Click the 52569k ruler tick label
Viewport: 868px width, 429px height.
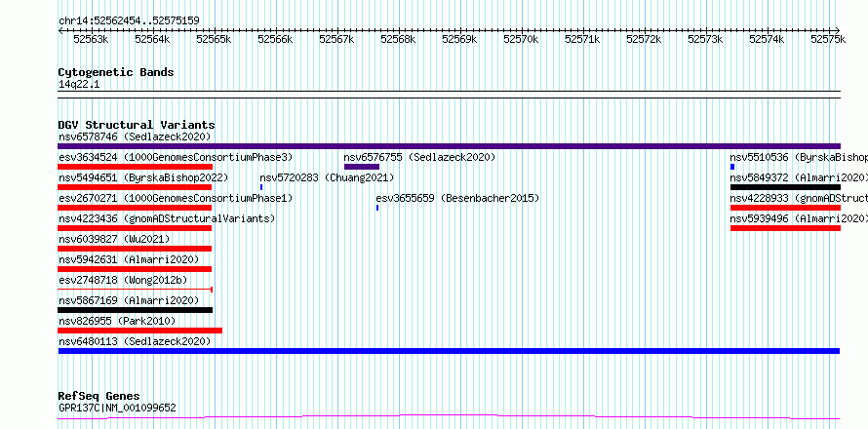tap(459, 39)
